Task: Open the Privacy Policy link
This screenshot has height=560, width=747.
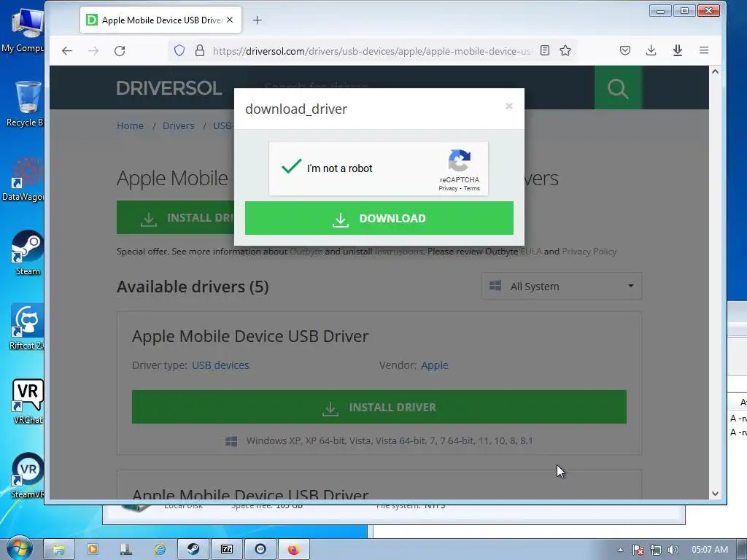Action: coord(589,252)
